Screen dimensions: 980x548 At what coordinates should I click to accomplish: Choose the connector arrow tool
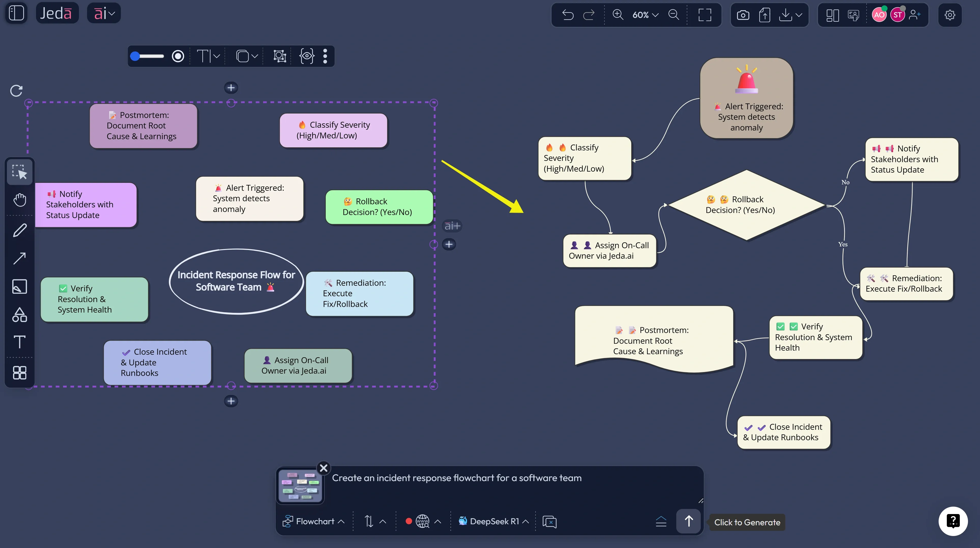tap(20, 258)
